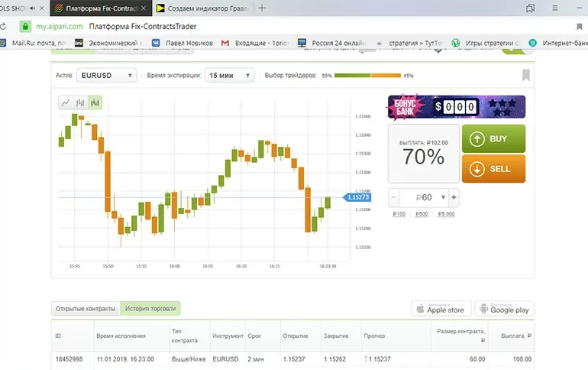Screen dimensions: 588x370
Task: Open the Apple store download button
Action: (441, 308)
